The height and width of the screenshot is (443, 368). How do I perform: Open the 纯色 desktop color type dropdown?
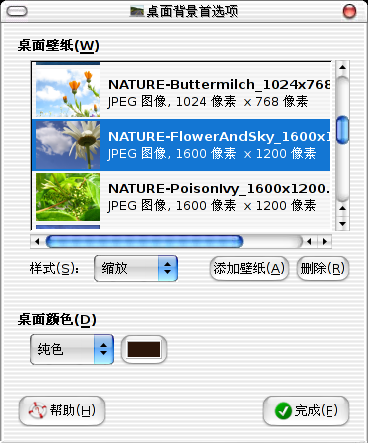click(72, 349)
